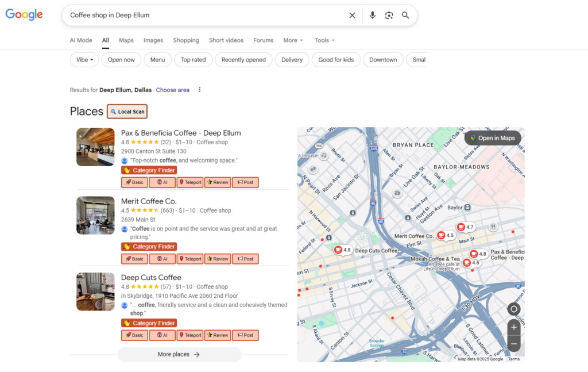Click the three-dot menu beside Choose area
This screenshot has width=588, height=372.
pos(200,90)
